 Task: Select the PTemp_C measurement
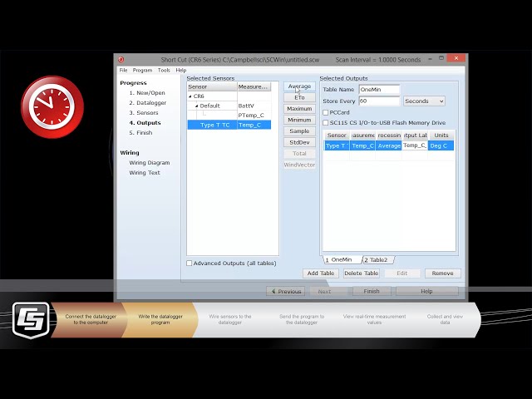pos(251,116)
